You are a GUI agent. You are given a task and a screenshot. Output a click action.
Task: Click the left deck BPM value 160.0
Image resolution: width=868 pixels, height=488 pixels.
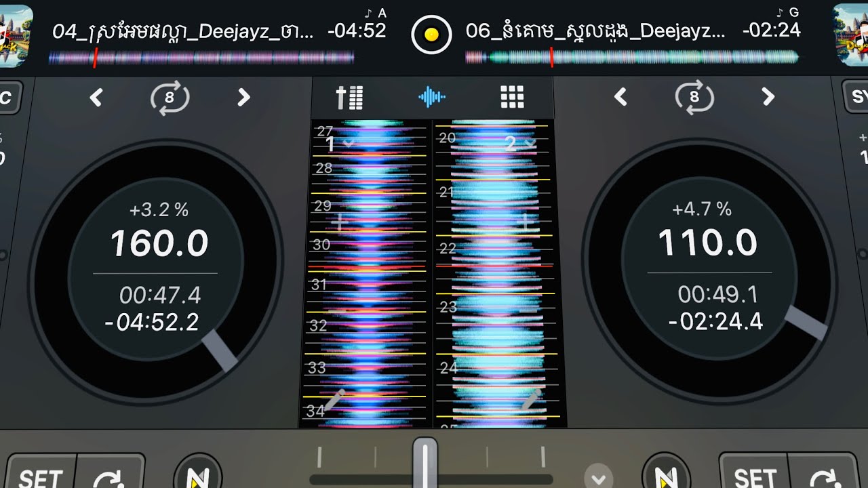click(x=159, y=243)
